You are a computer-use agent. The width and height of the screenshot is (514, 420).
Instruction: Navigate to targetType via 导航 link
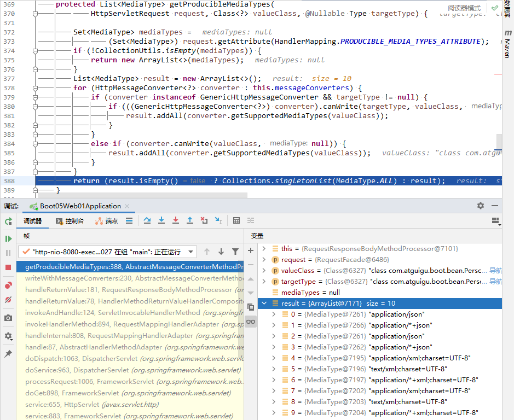tap(495, 282)
